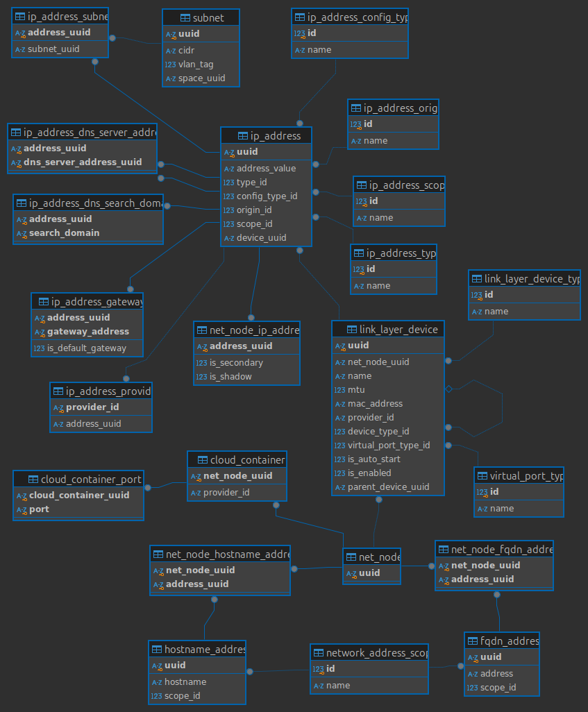Click the numeric type icon beside mtu
Image resolution: width=588 pixels, height=712 pixels.
click(x=340, y=390)
